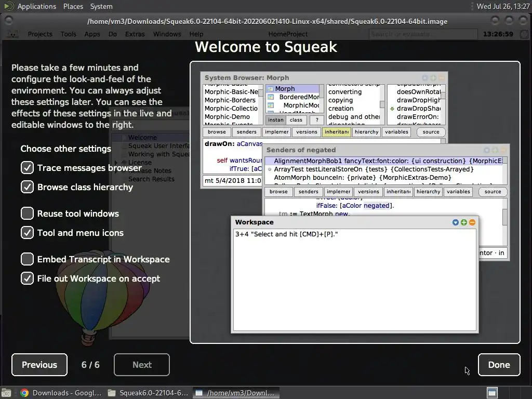This screenshot has height=399, width=532.
Task: Click the fullscreen toggle icon beside the clock
Action: [x=524, y=34]
